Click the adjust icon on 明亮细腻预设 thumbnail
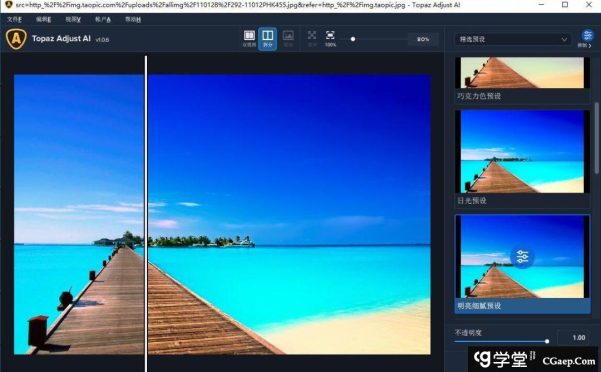This screenshot has width=601, height=372. (522, 256)
